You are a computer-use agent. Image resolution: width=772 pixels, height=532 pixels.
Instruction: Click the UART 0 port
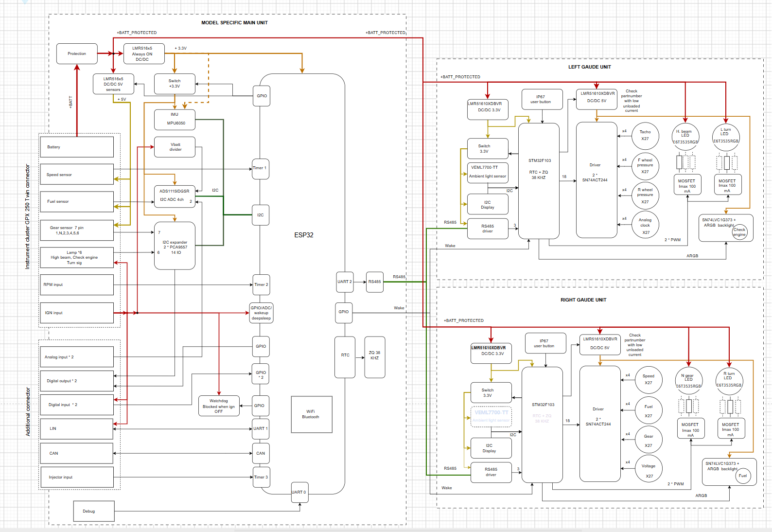tap(299, 492)
